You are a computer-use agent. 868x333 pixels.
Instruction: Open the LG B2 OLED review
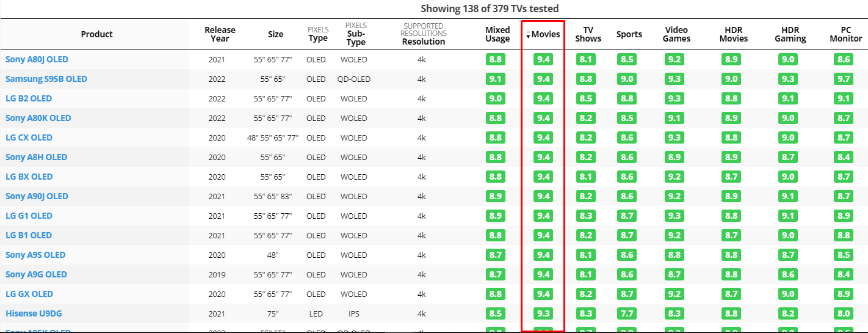tap(29, 98)
